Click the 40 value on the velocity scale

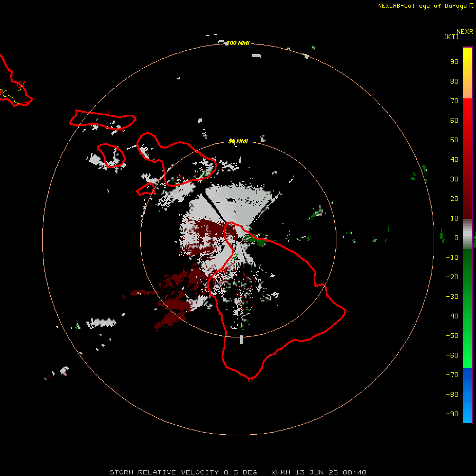tap(454, 160)
